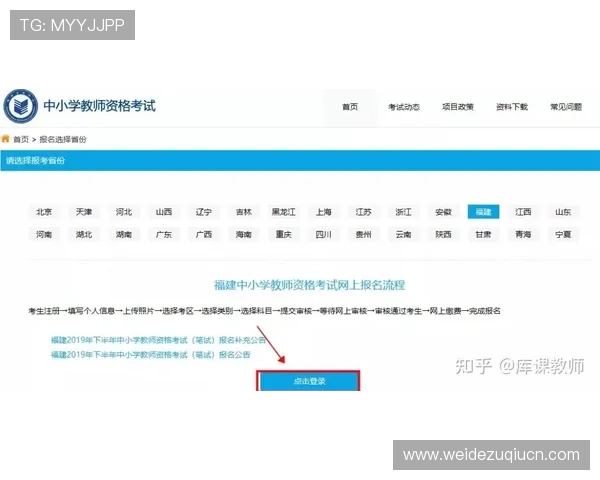Select province 贵州

coord(364,234)
